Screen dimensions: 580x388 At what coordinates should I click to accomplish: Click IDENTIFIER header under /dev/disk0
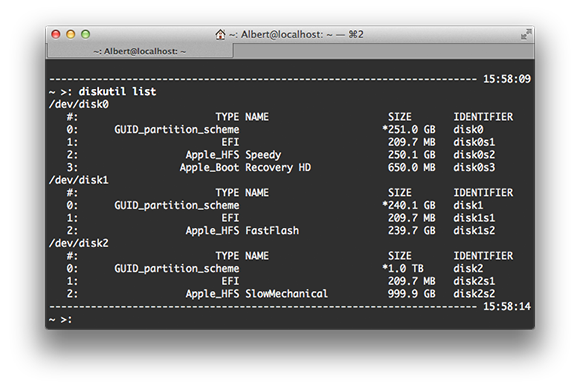pos(483,117)
